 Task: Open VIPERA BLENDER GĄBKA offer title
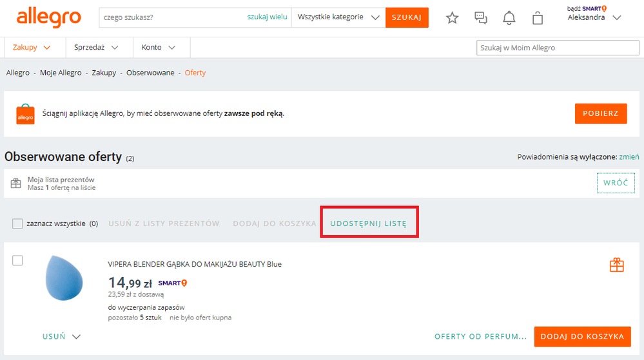(x=195, y=264)
